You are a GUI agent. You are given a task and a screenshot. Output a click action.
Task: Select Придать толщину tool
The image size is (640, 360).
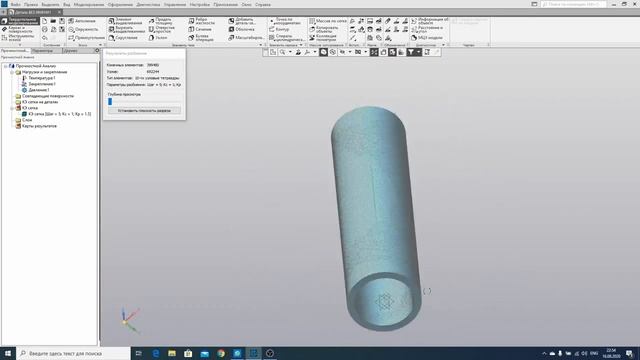(x=160, y=21)
